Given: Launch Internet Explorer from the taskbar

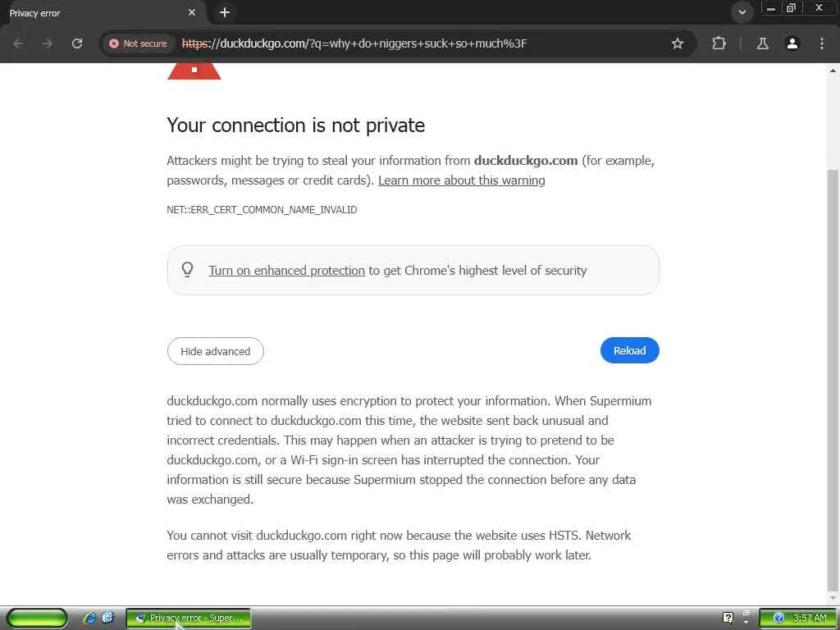Looking at the screenshot, I should (89, 618).
